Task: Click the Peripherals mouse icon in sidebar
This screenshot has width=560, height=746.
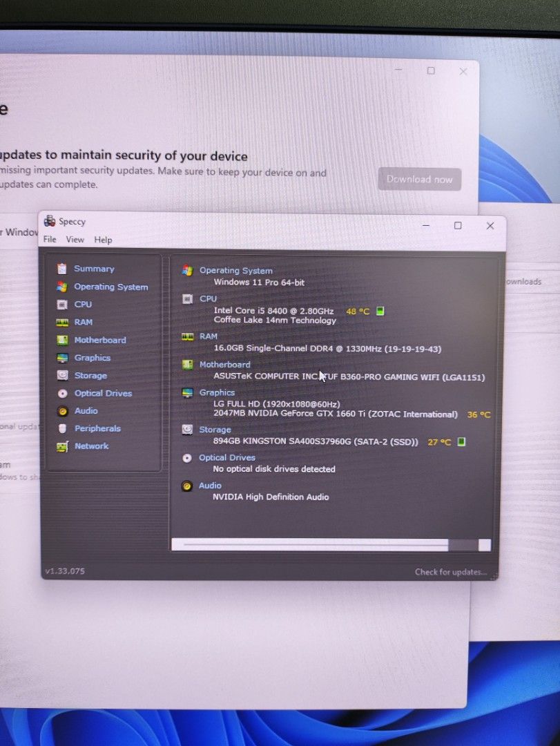Action: click(62, 429)
